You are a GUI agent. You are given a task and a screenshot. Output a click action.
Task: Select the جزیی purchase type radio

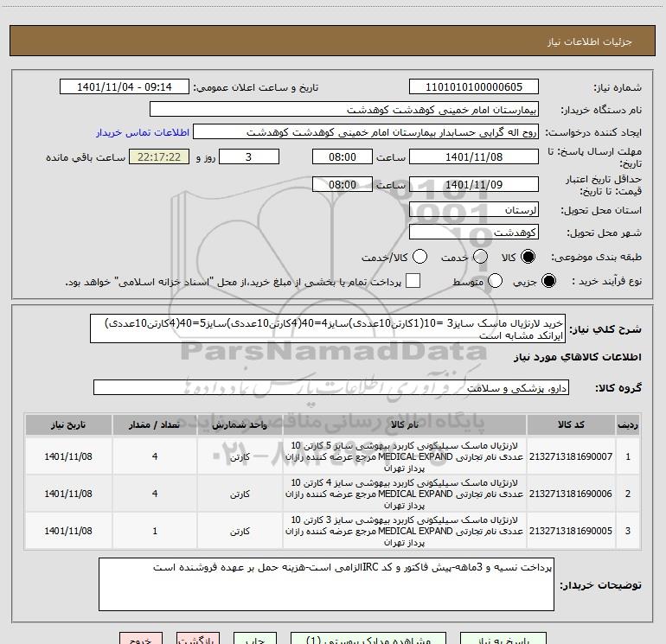click(548, 281)
